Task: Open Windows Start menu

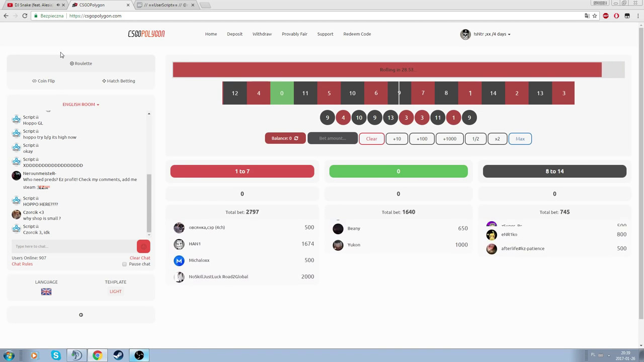Action: pyautogui.click(x=9, y=355)
